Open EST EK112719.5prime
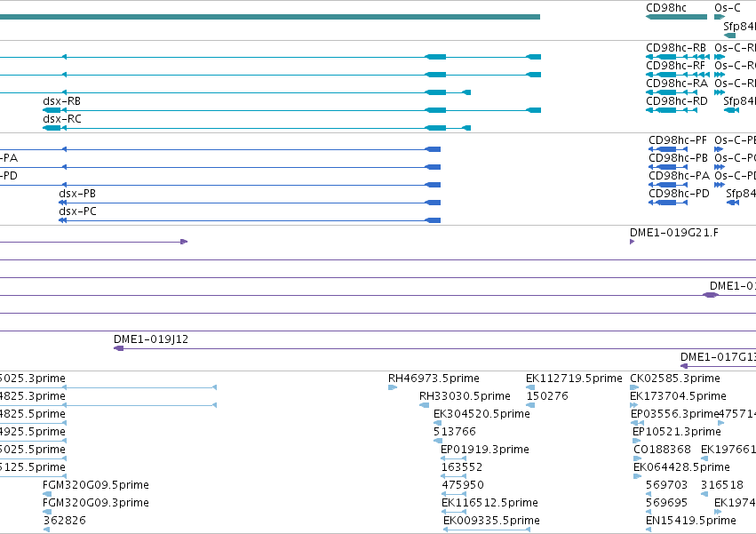This screenshot has height=534, width=756. 574,379
